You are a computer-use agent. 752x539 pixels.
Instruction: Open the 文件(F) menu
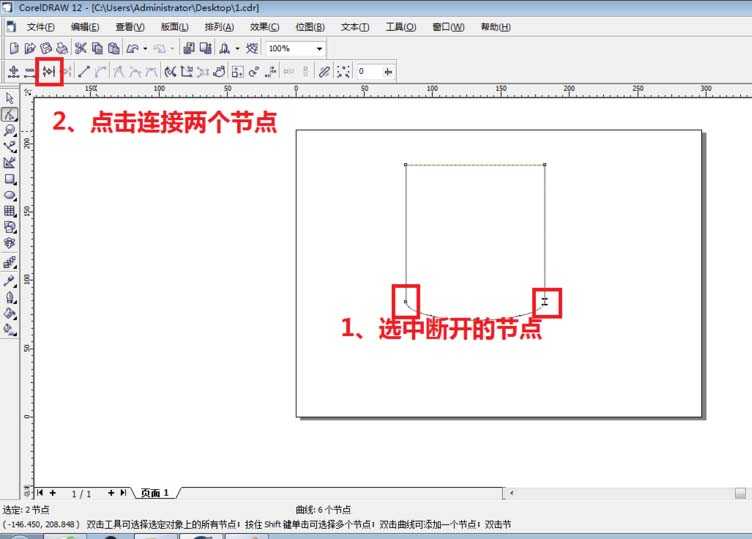(x=41, y=27)
